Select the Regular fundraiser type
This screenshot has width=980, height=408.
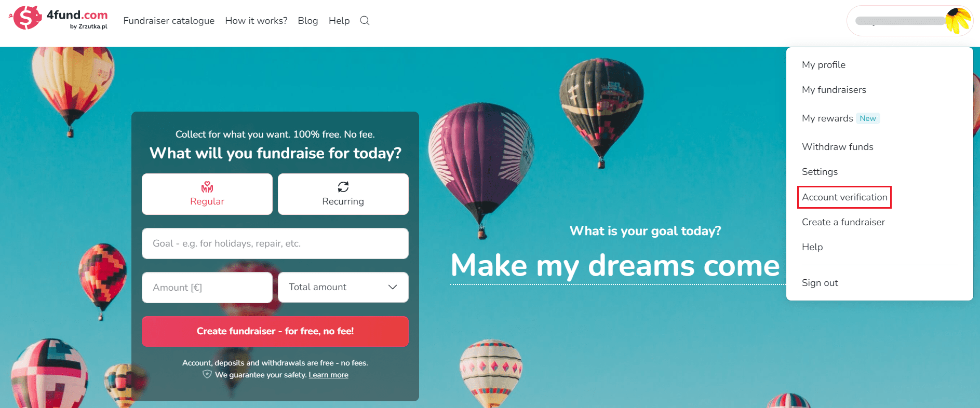[207, 194]
